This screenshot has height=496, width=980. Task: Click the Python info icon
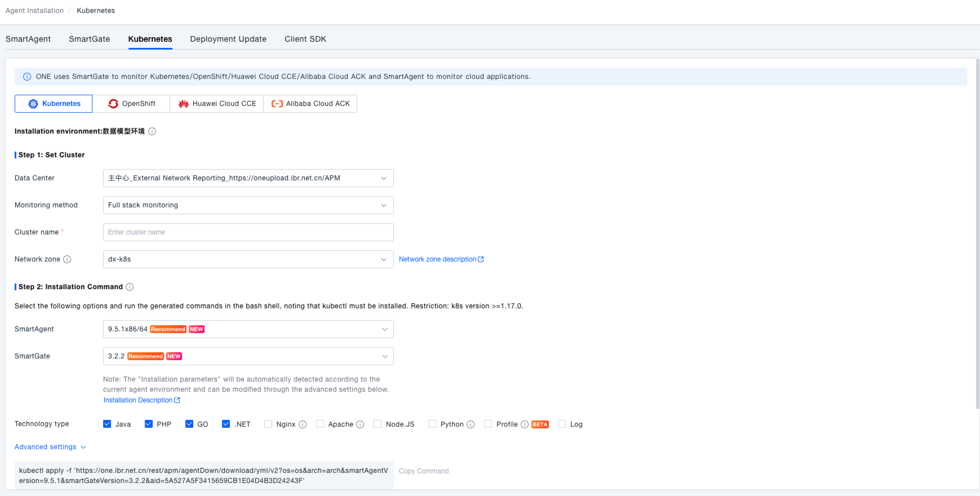pyautogui.click(x=471, y=424)
